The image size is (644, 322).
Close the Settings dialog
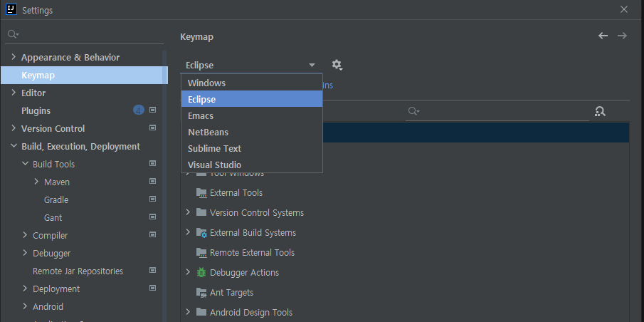[x=624, y=9]
